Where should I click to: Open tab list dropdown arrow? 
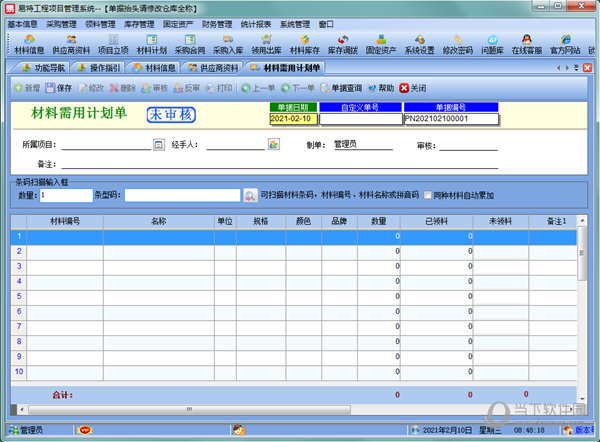point(576,68)
